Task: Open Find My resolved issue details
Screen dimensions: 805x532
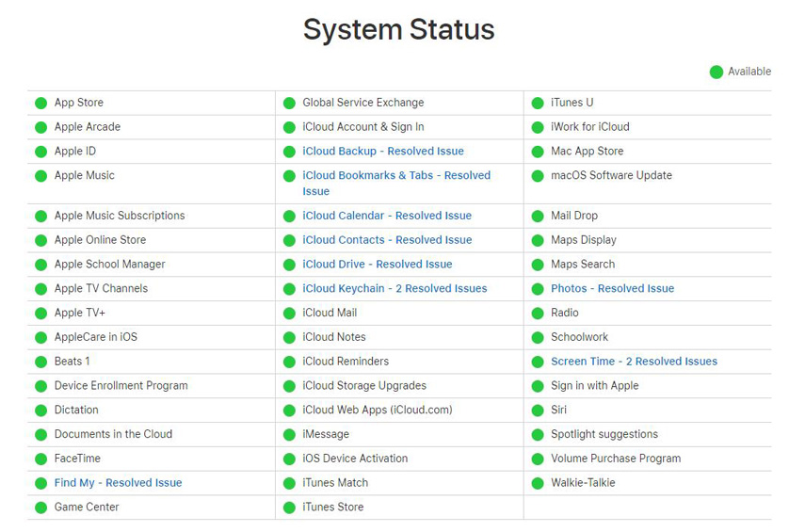Action: click(118, 483)
